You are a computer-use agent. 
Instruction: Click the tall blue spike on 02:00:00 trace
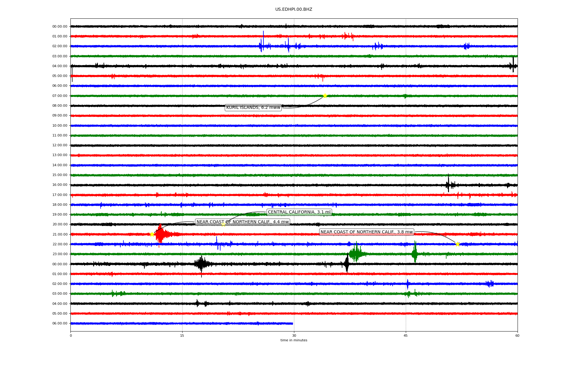pos(263,41)
